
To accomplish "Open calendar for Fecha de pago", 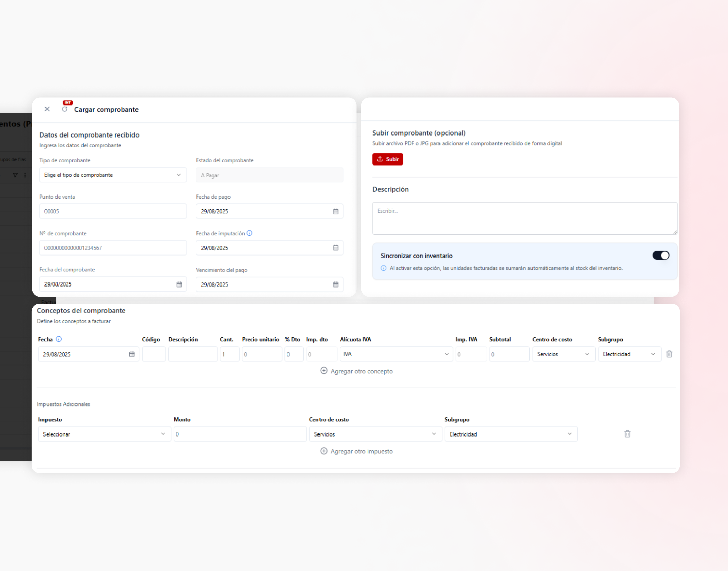I will (335, 211).
